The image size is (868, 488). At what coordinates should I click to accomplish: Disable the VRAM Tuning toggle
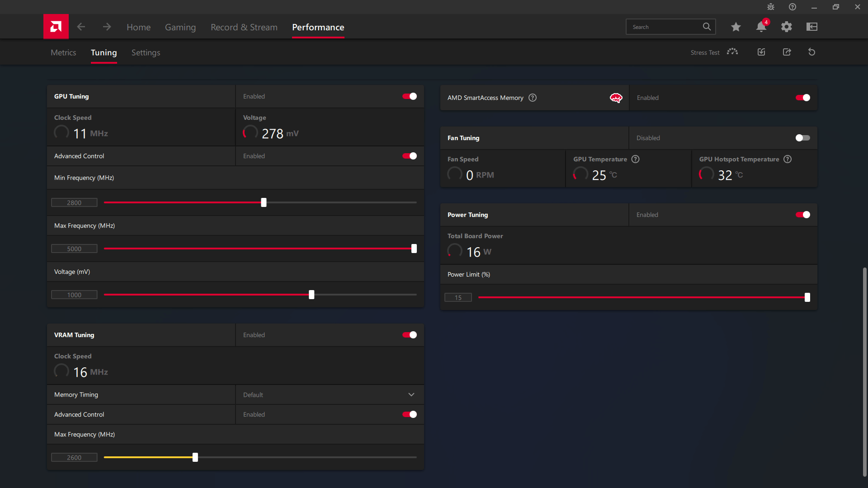[410, 335]
